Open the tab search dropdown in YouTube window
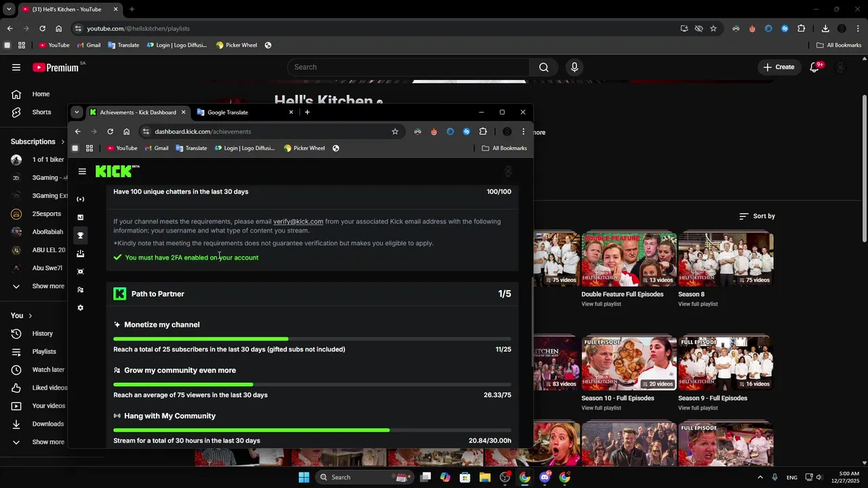This screenshot has height=488, width=868. pyautogui.click(x=9, y=9)
